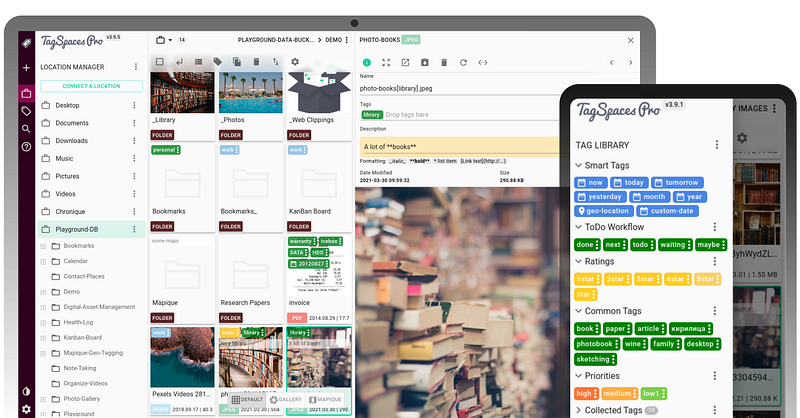The width and height of the screenshot is (800, 418).
Task: Switch to the Gallery perspective tab
Action: (285, 400)
